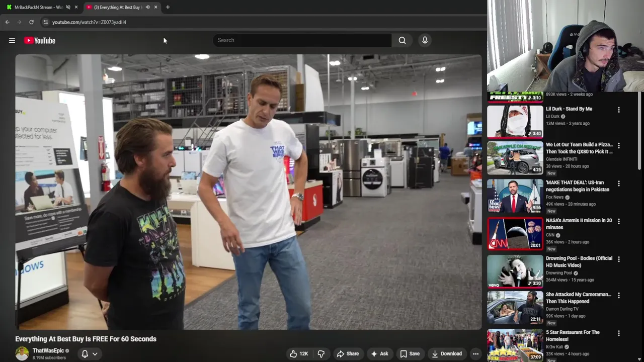This screenshot has width=644, height=362.
Task: Open NASA's Artemis II mission CNN thumbnail
Action: point(515,233)
